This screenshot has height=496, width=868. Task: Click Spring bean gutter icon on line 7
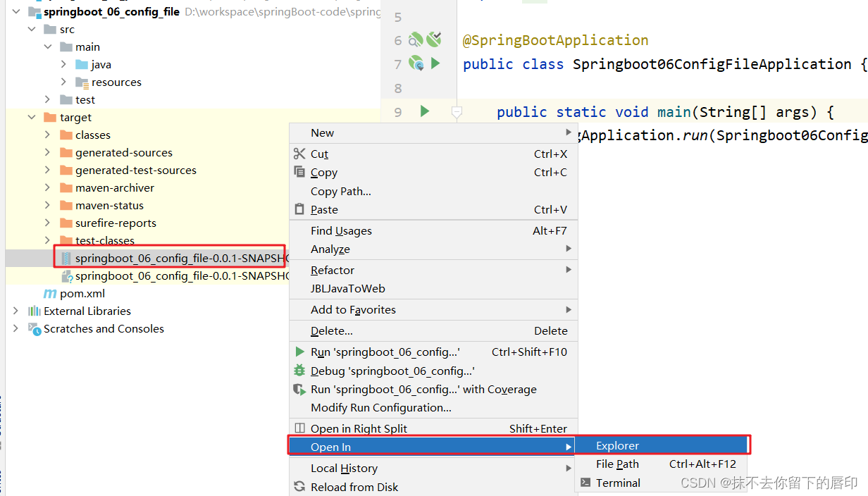click(x=416, y=63)
